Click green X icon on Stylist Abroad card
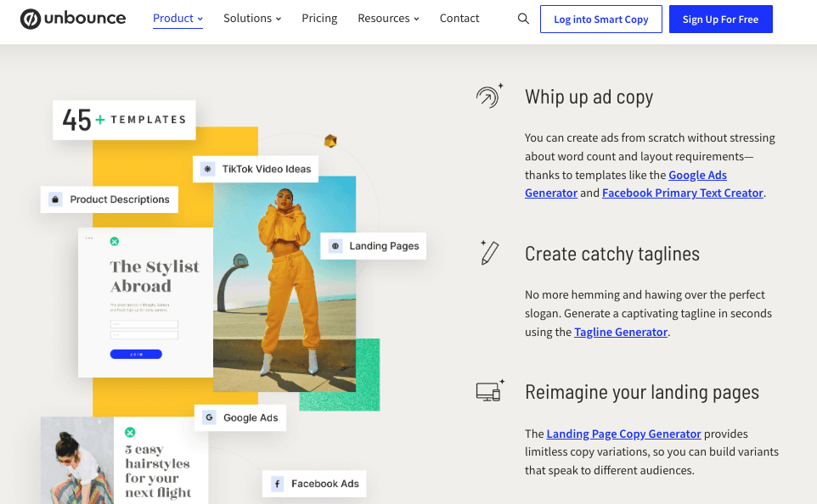This screenshot has width=817, height=504. 115,241
